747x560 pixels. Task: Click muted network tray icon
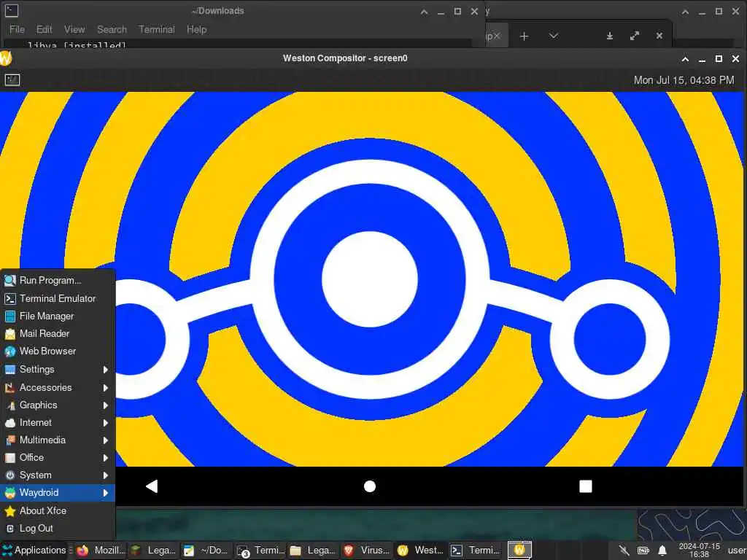pos(624,551)
